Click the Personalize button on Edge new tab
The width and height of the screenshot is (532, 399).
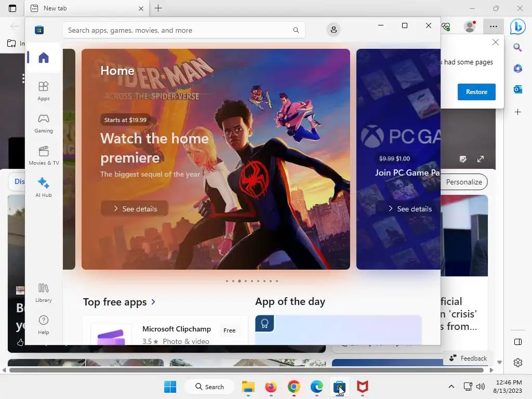point(464,182)
